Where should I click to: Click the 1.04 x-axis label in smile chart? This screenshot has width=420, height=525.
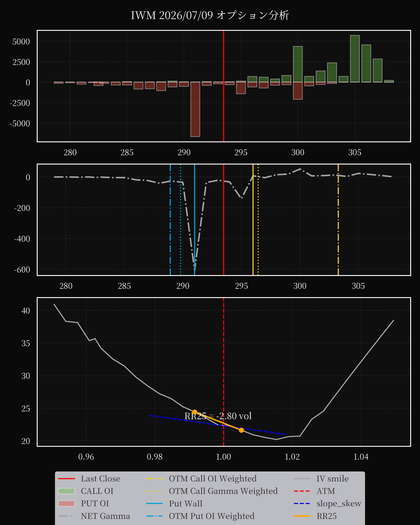(361, 457)
